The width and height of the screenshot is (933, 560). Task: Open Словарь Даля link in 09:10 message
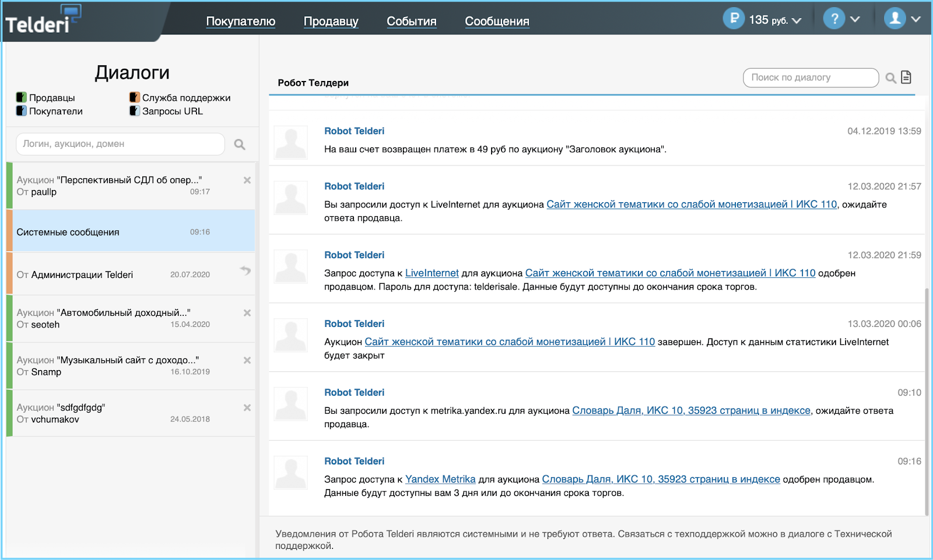click(x=692, y=411)
